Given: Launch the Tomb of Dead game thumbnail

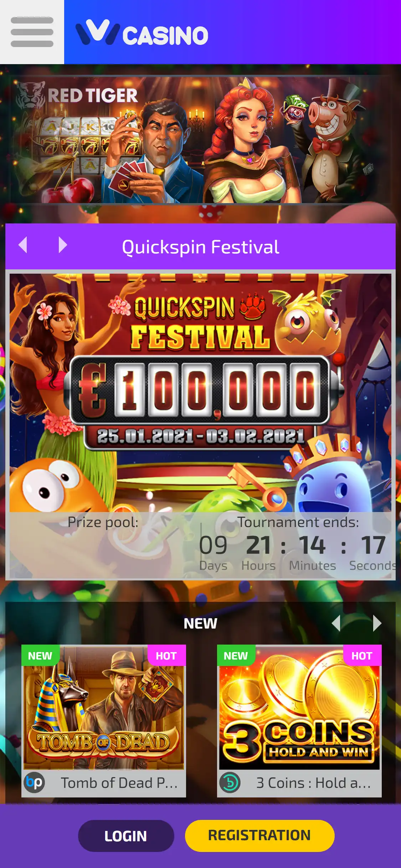Looking at the screenshot, I should coord(104,707).
